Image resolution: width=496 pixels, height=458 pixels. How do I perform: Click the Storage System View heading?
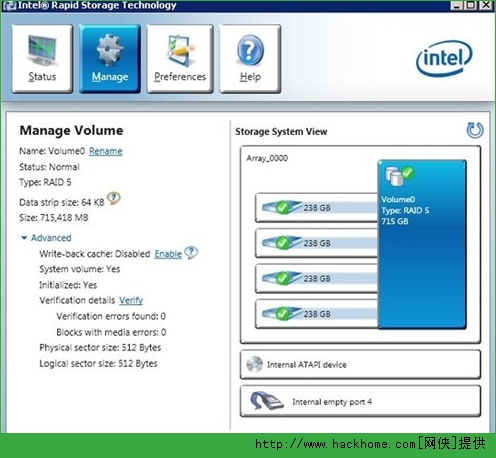point(281,132)
